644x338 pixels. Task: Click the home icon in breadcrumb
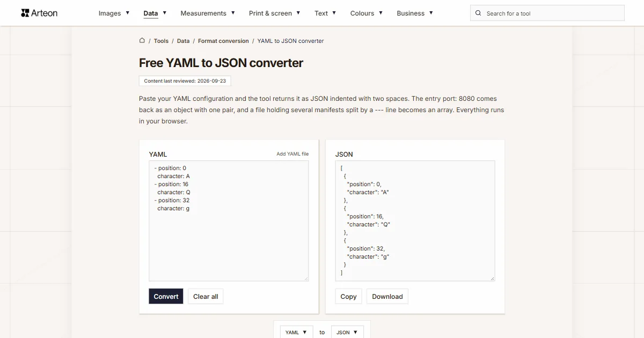142,40
